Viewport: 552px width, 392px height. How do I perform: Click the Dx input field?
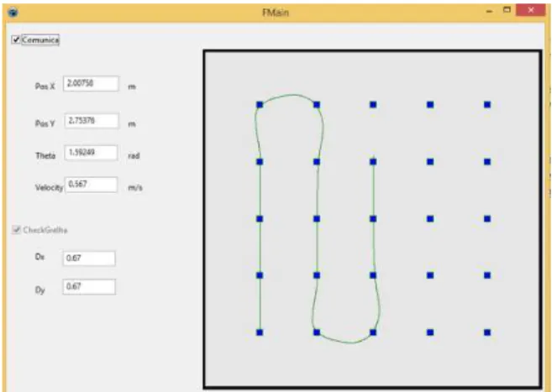click(x=89, y=259)
